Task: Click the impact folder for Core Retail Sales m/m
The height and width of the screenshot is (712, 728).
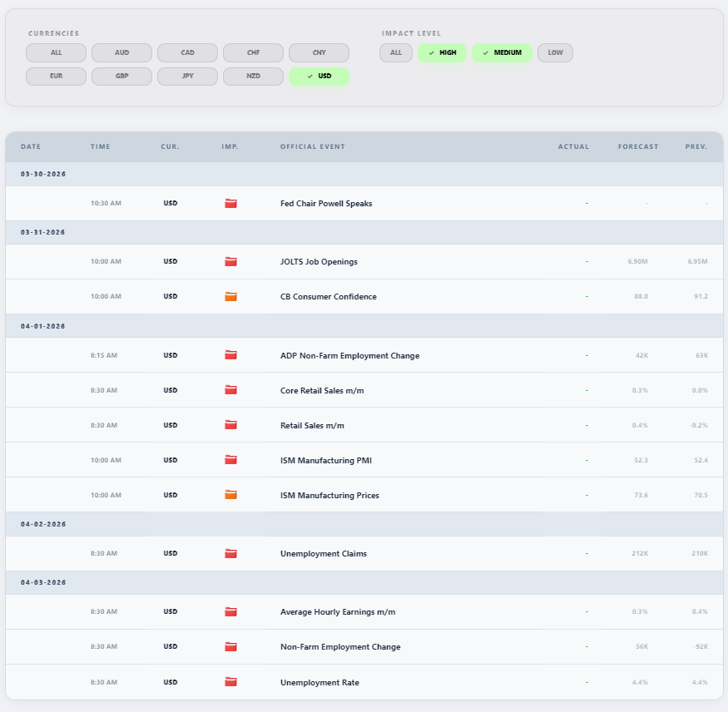Action: 230,390
